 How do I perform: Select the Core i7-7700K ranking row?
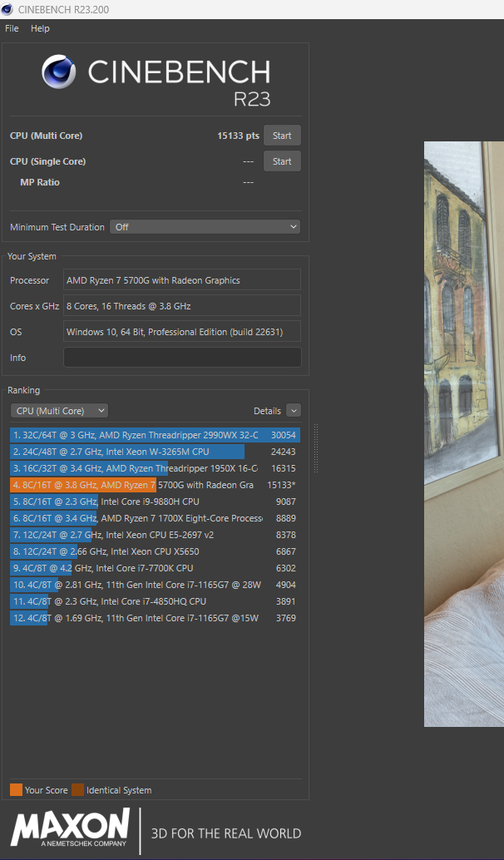tap(156, 568)
